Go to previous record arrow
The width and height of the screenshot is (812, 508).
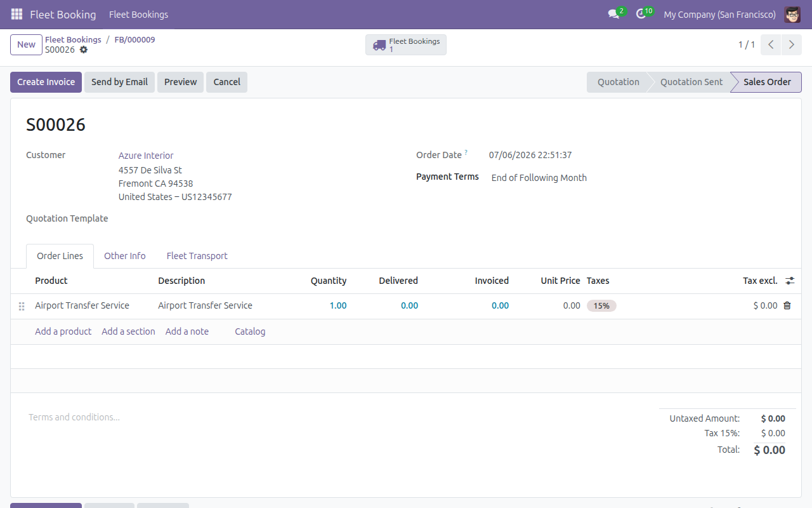point(771,44)
